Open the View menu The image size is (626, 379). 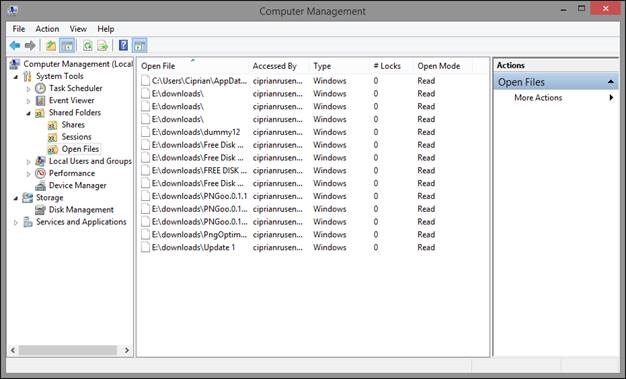pos(78,29)
